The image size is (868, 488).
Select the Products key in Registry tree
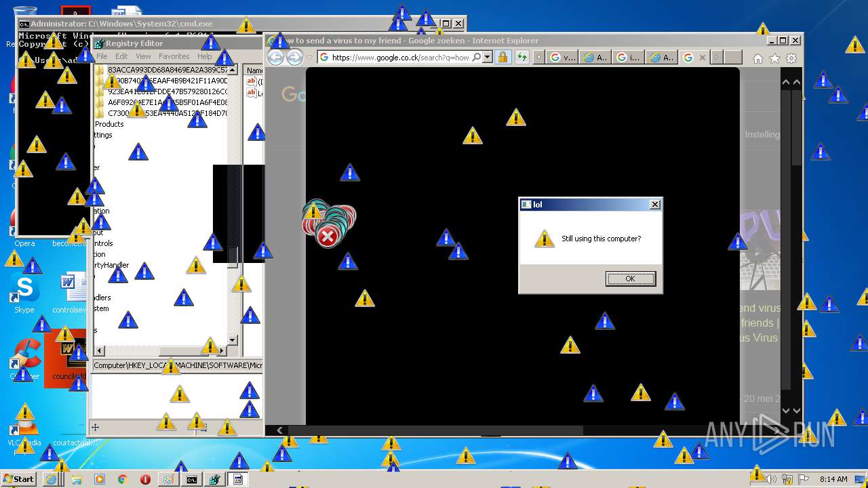(109, 124)
